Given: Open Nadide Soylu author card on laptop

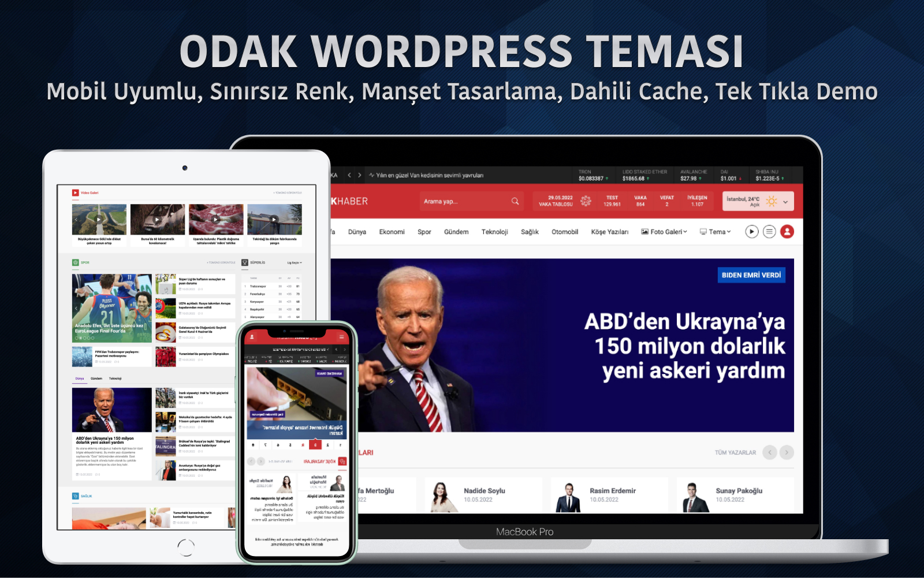Looking at the screenshot, I should (x=483, y=495).
